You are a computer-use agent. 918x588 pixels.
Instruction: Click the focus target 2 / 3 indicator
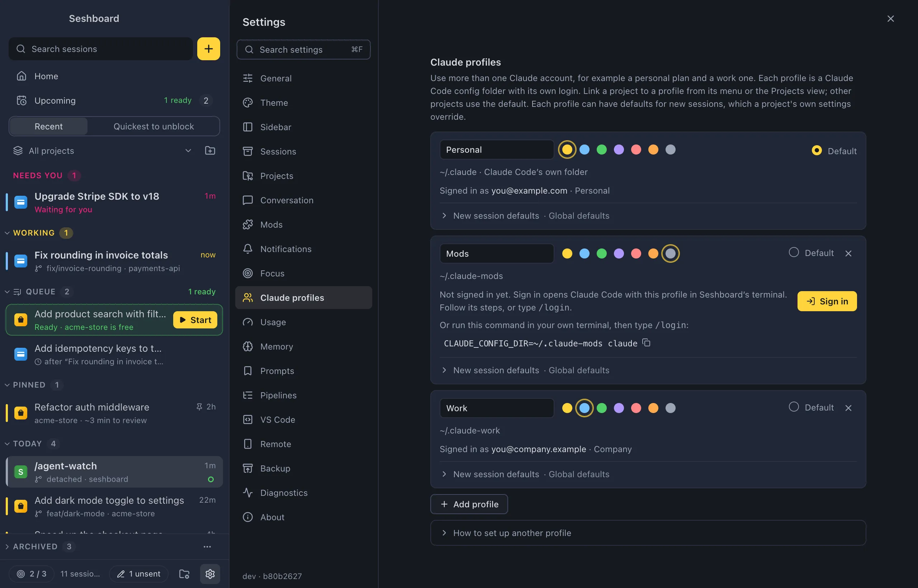pyautogui.click(x=32, y=574)
